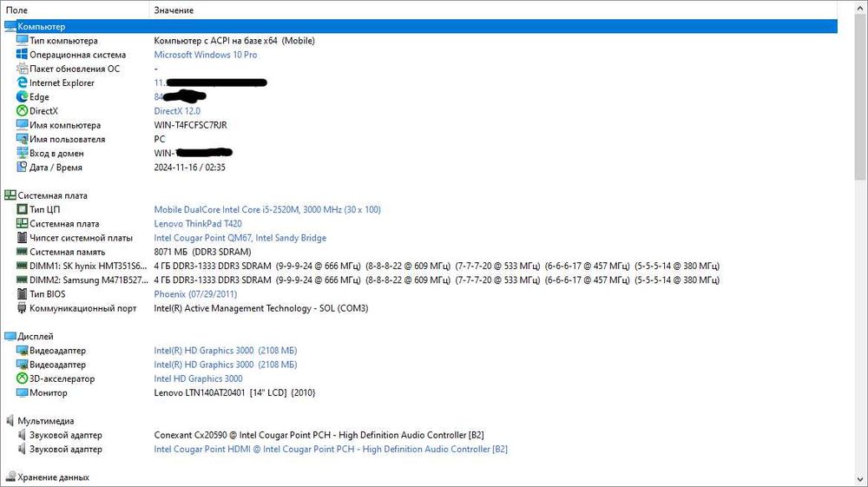Viewport: 868px width, 487px height.
Task: Select the Мультимедиа section header text
Action: click(x=45, y=420)
